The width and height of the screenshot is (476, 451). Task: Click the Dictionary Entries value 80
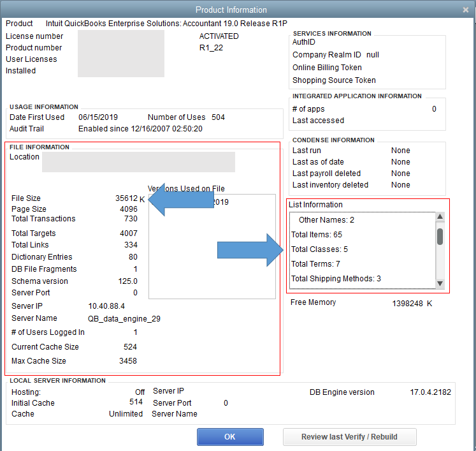pos(133,257)
